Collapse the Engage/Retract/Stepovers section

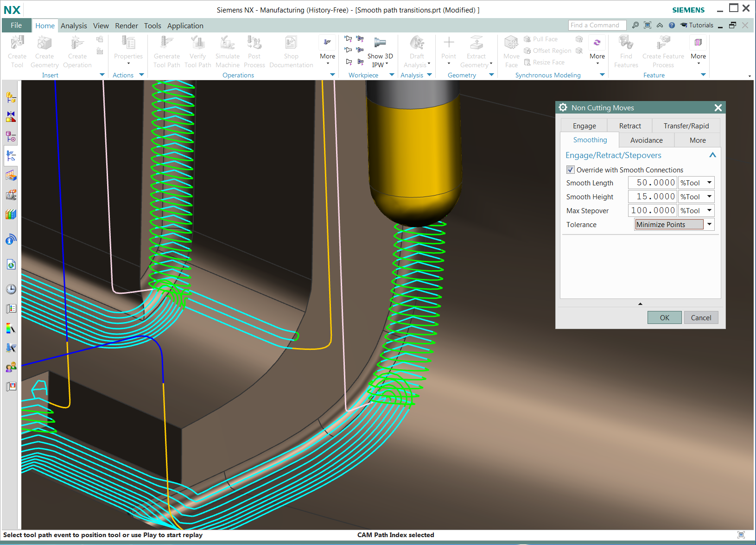(x=712, y=155)
